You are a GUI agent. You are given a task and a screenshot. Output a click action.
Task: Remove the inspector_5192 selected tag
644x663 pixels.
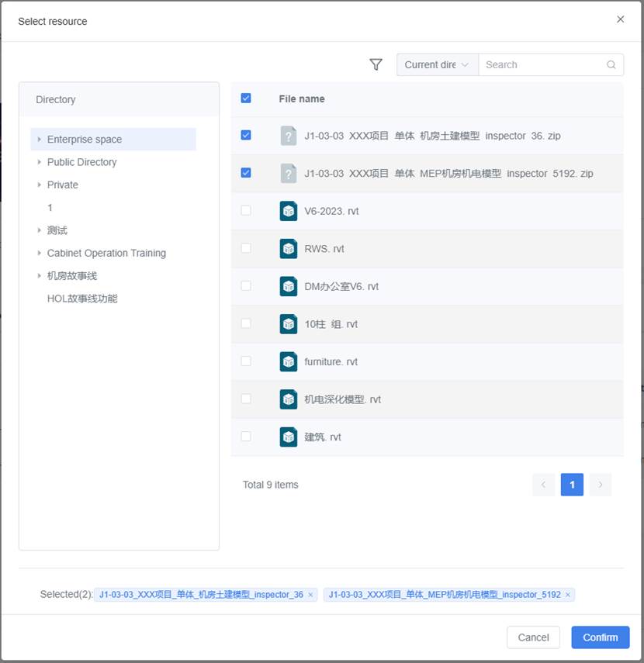click(x=568, y=595)
